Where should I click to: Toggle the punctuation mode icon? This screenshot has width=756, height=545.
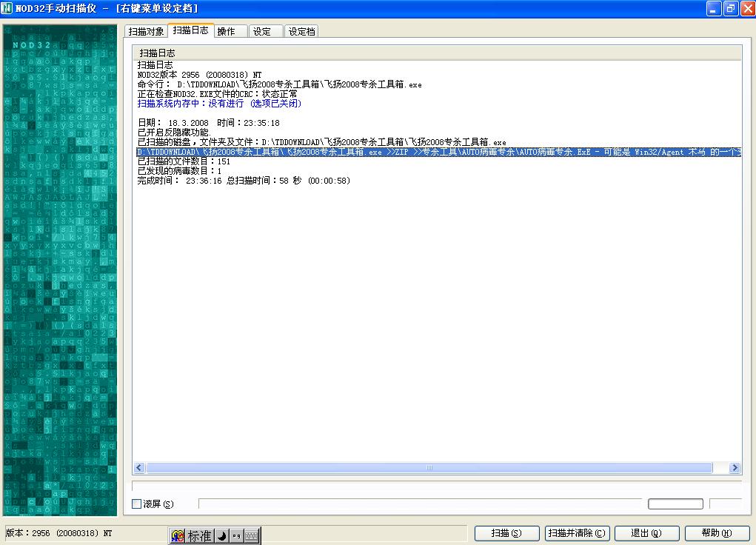coord(236,535)
